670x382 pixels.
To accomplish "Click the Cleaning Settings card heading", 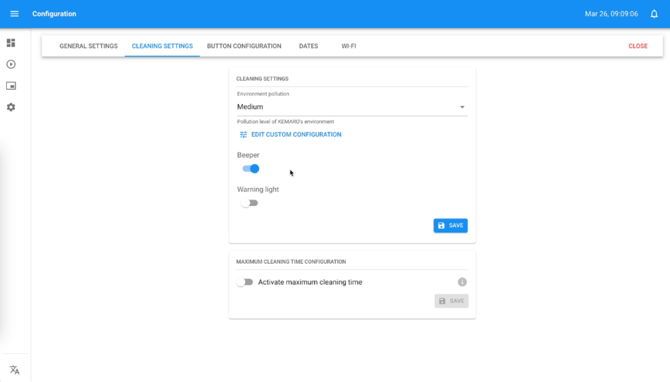I will click(262, 79).
